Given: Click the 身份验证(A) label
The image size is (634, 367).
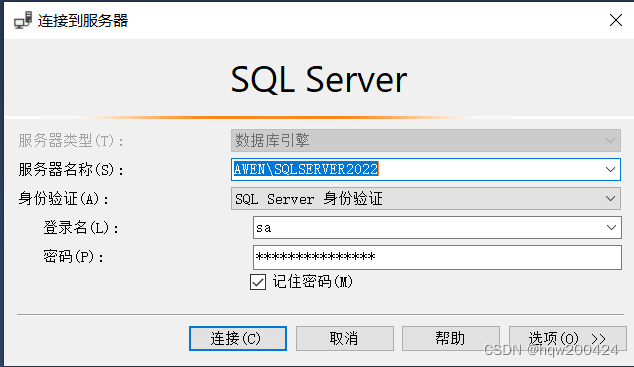Looking at the screenshot, I should [x=63, y=198].
